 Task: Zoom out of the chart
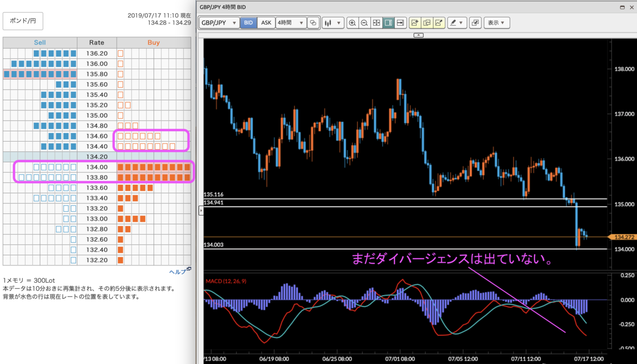pyautogui.click(x=364, y=23)
